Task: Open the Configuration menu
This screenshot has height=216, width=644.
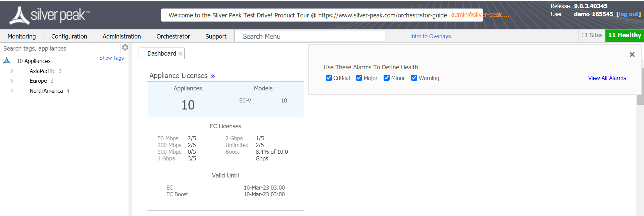Action: coord(69,36)
